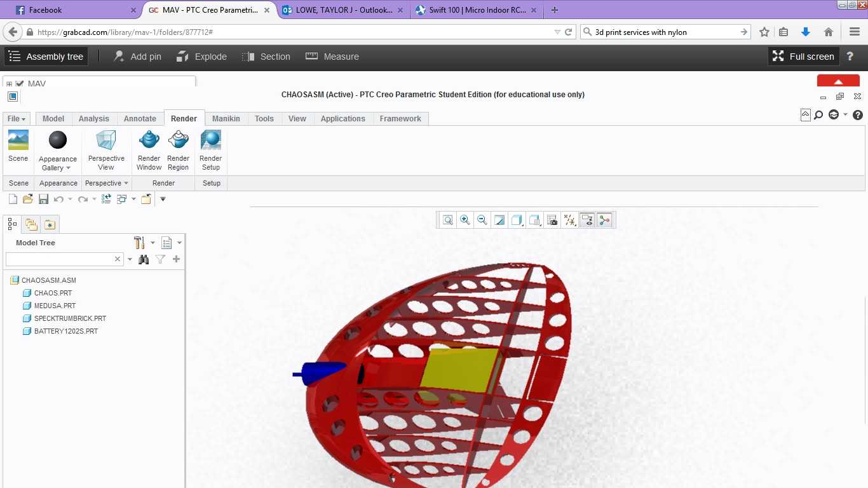Viewport: 868px width, 488px height.
Task: Switch to the Annotate tab
Action: 140,119
